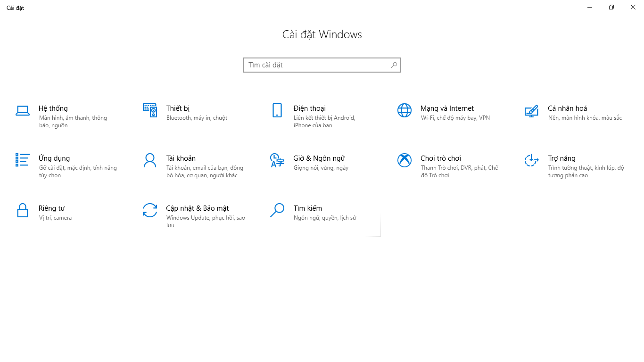Click the Cá nhân hoá paintbrush icon

tap(531, 111)
